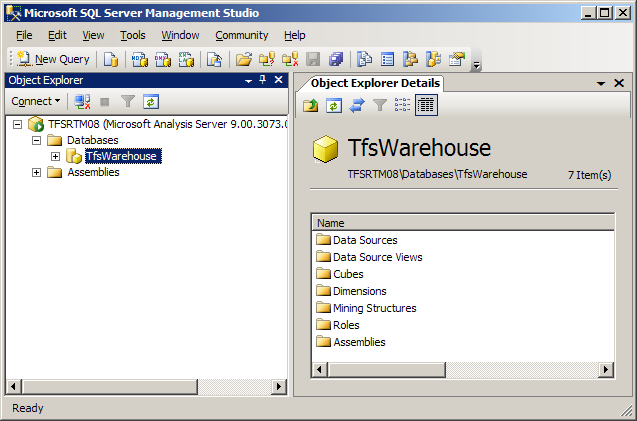This screenshot has height=421, width=637.
Task: Select TfsWarehouse in Object Explorer tree
Action: [x=123, y=156]
